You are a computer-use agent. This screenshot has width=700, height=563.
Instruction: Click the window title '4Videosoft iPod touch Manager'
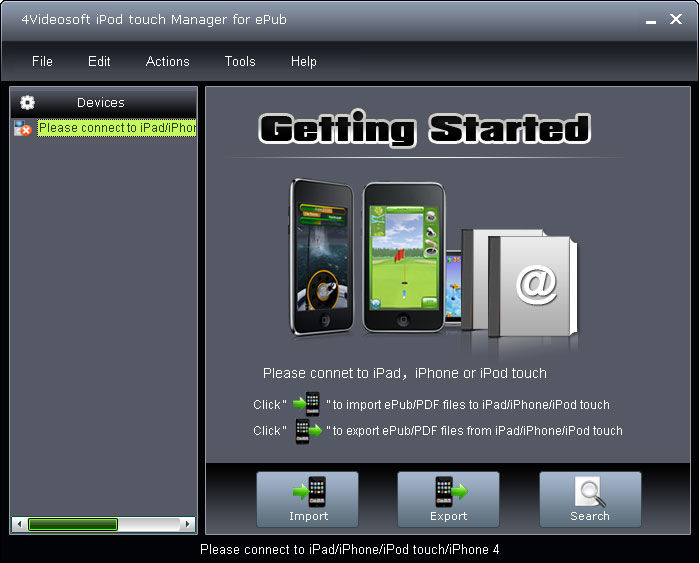click(154, 20)
